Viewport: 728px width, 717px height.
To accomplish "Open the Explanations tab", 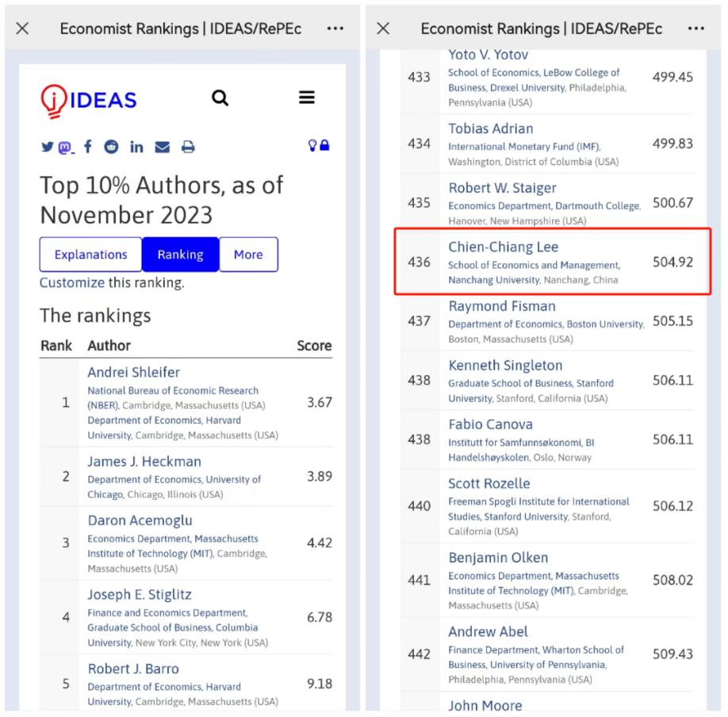I will 90,255.
